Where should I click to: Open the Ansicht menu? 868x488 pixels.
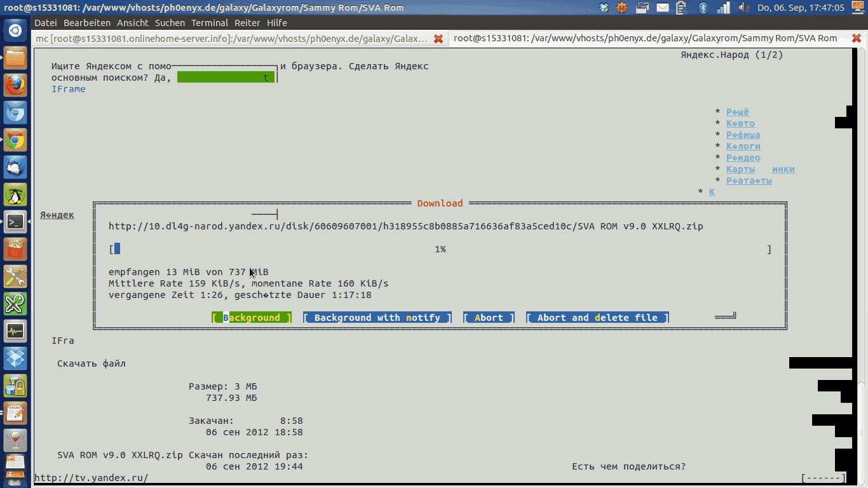133,22
